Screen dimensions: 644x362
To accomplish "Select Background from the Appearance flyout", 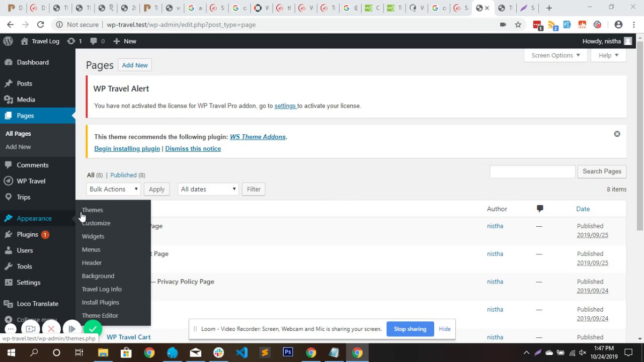I will pos(98,276).
